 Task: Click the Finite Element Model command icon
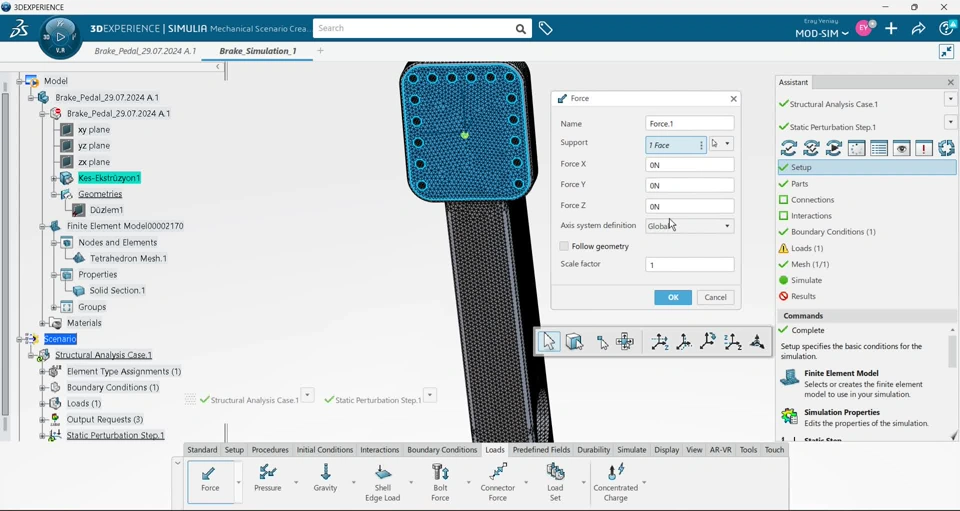click(x=789, y=377)
